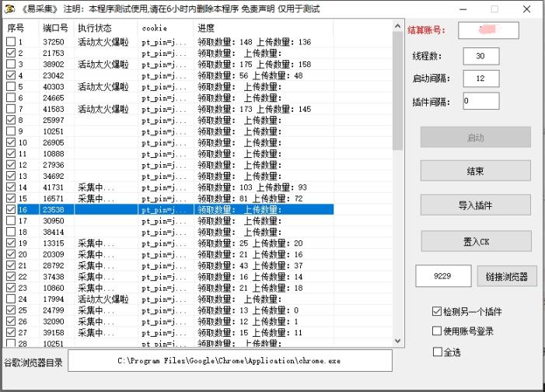
Task: Toggle checkbox for row 1
Action: click(x=11, y=42)
